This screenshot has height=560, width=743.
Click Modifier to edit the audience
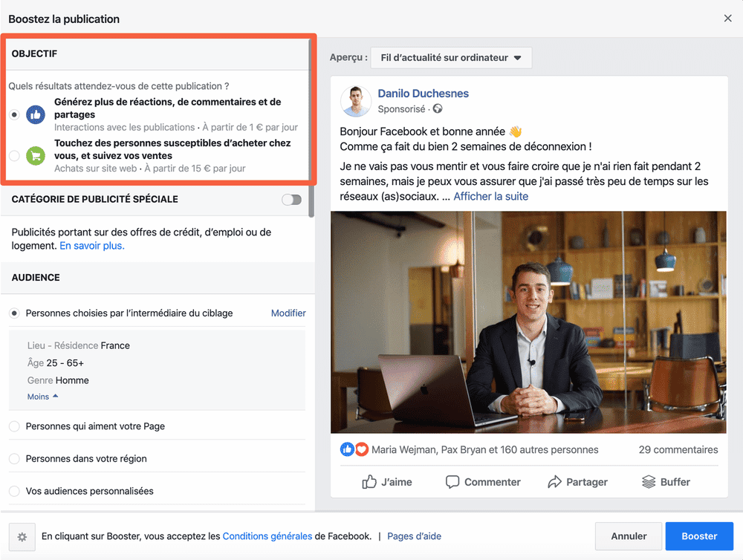pos(288,313)
